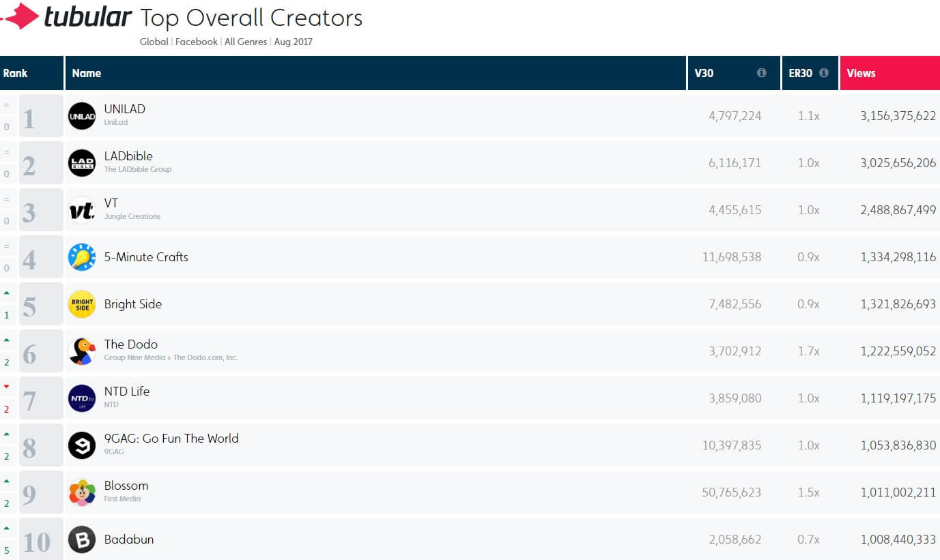This screenshot has height=560, width=940.
Task: Click the VT creator logo
Action: click(x=82, y=210)
